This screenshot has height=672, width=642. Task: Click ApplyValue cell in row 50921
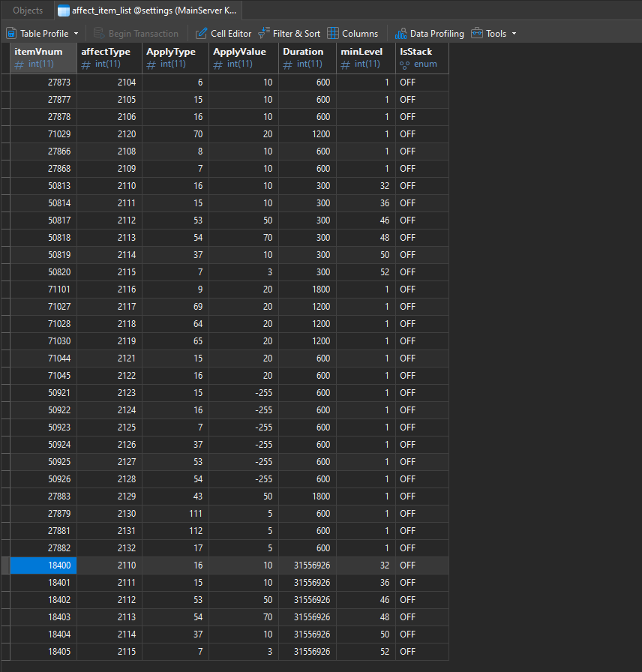point(244,392)
